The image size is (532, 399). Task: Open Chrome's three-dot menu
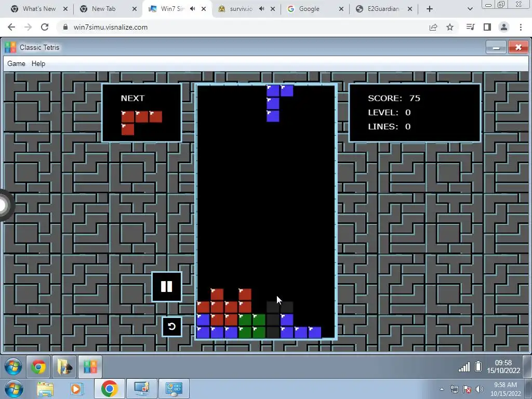(521, 27)
